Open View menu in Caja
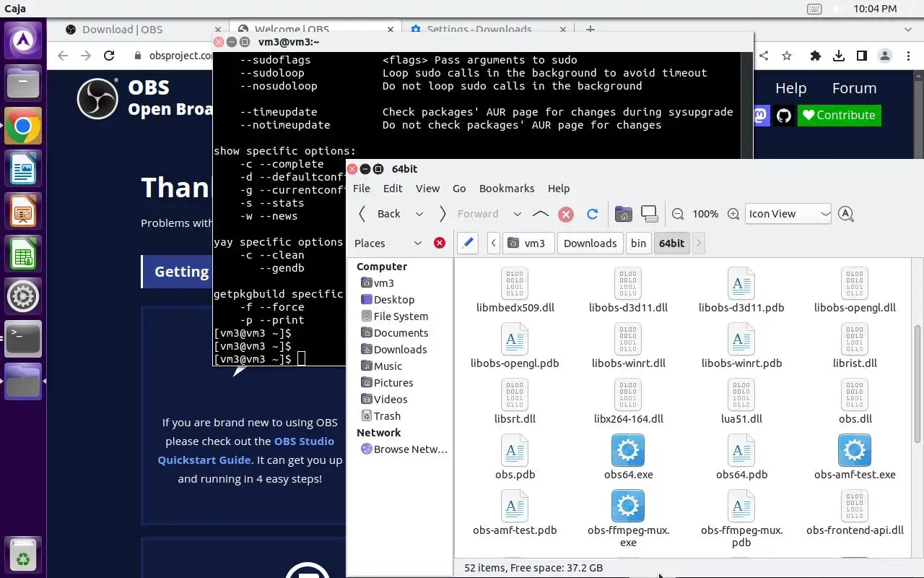This screenshot has width=924, height=578. [x=427, y=188]
